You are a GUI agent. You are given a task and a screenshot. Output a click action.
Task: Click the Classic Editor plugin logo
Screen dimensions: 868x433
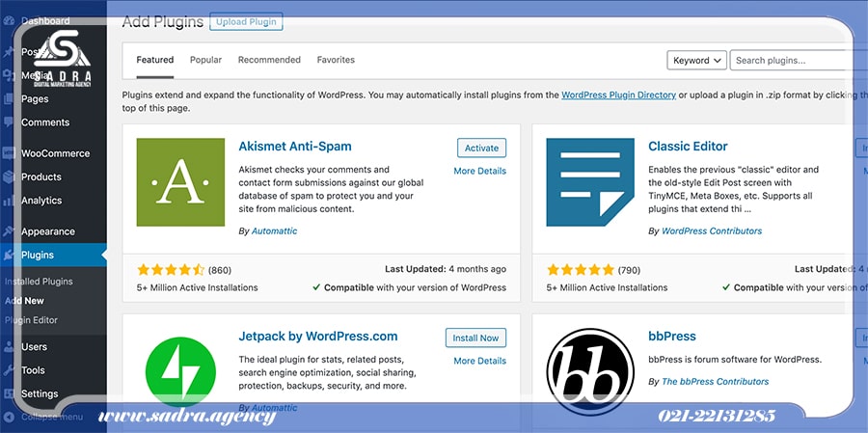590,182
